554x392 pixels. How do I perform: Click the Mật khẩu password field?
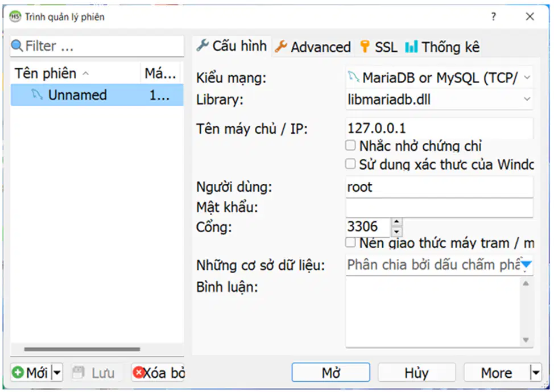tap(439, 207)
